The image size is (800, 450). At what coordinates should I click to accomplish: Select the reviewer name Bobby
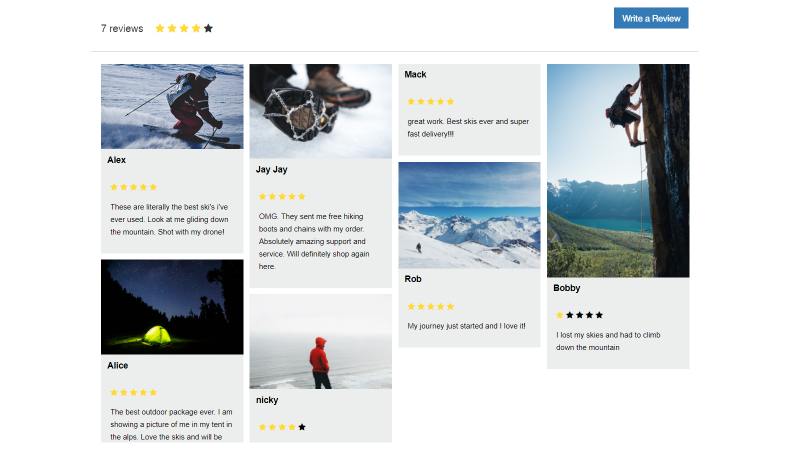[566, 288]
